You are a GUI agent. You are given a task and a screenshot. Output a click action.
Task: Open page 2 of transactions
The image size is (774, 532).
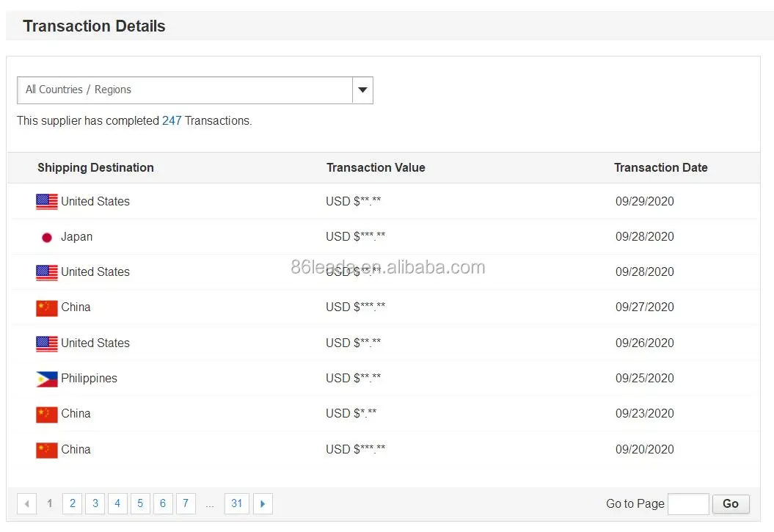coord(72,503)
